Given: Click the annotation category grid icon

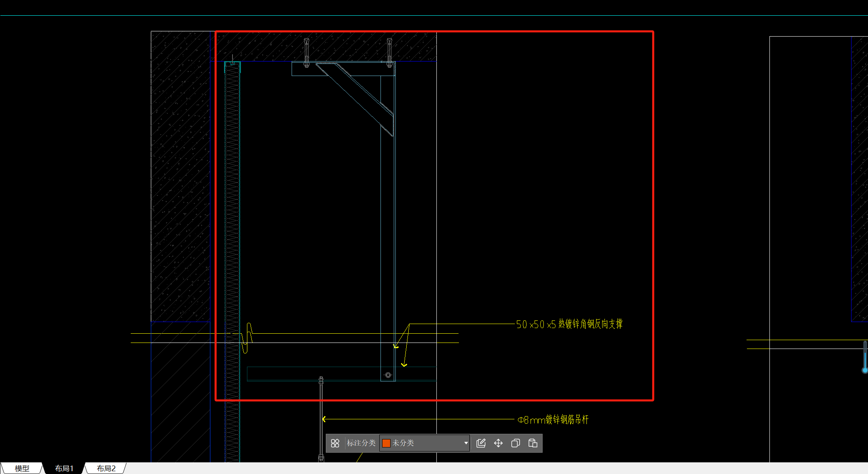Looking at the screenshot, I should point(335,443).
